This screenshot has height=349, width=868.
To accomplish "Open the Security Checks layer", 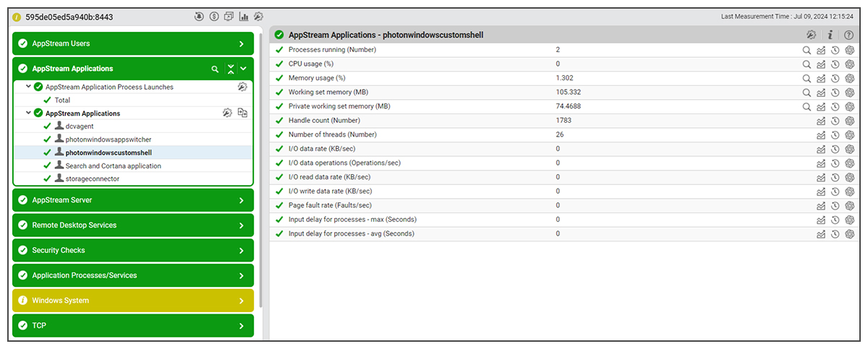I will [242, 251].
